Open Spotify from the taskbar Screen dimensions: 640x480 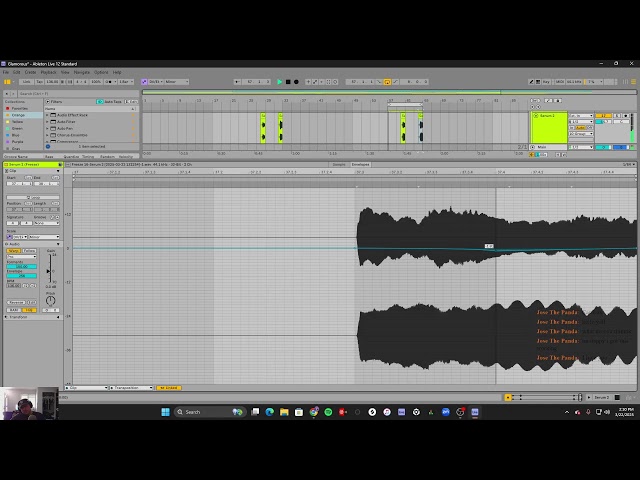pyautogui.click(x=328, y=412)
